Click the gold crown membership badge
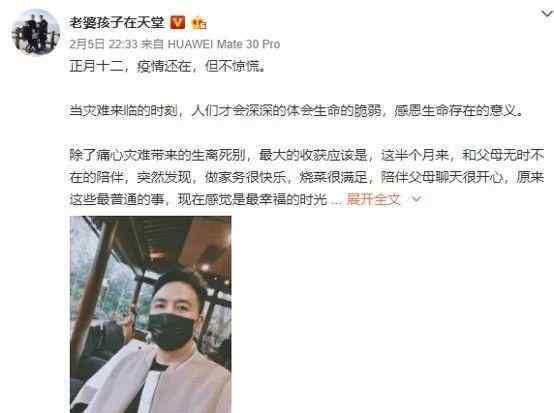 coord(199,23)
